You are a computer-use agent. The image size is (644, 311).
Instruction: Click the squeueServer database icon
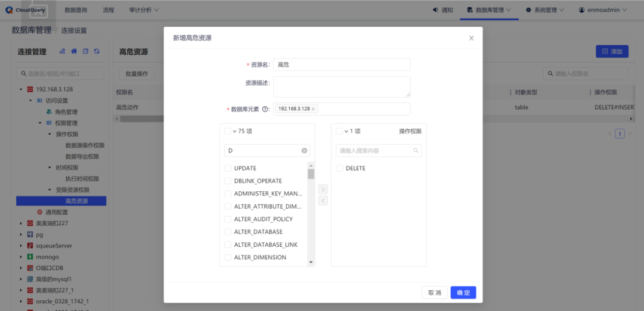coord(30,246)
